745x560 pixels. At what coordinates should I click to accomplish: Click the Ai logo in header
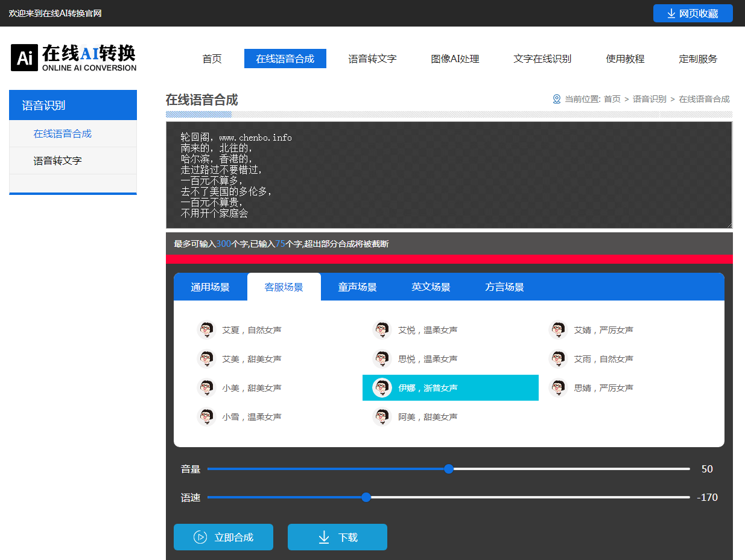25,58
